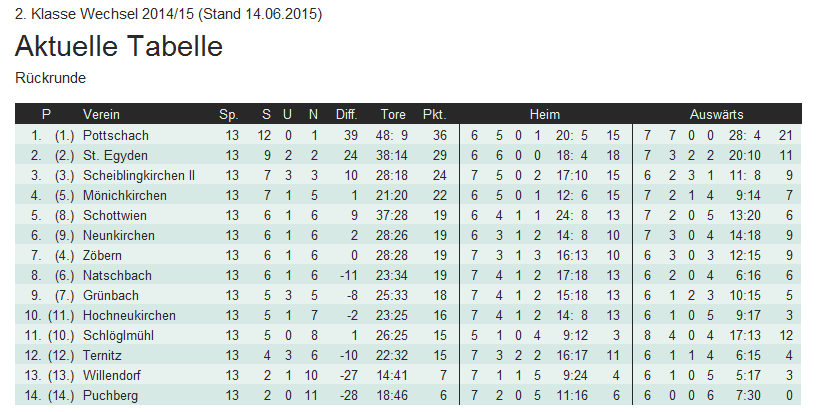Open the Puchberg club entry
Screen dimensions: 816x412
[111, 396]
